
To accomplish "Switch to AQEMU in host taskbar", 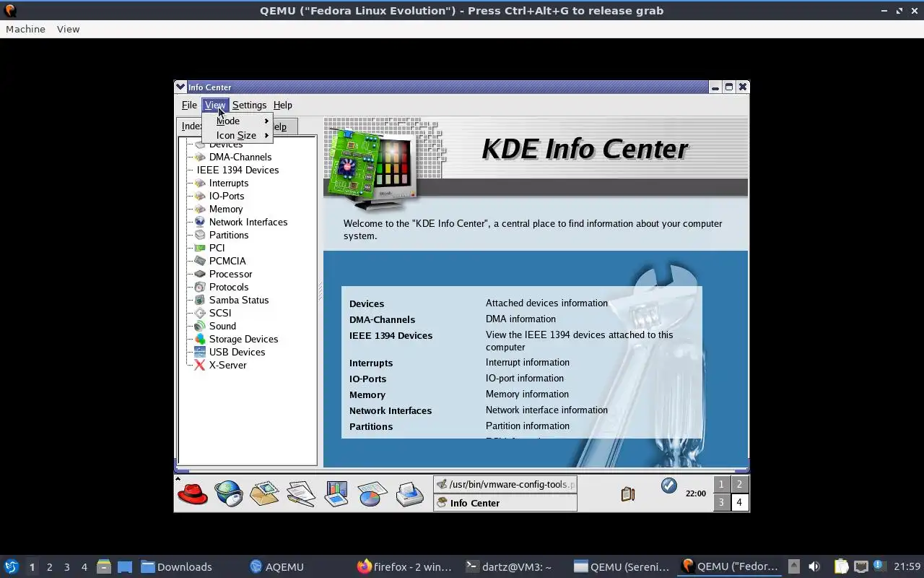I will [x=276, y=566].
